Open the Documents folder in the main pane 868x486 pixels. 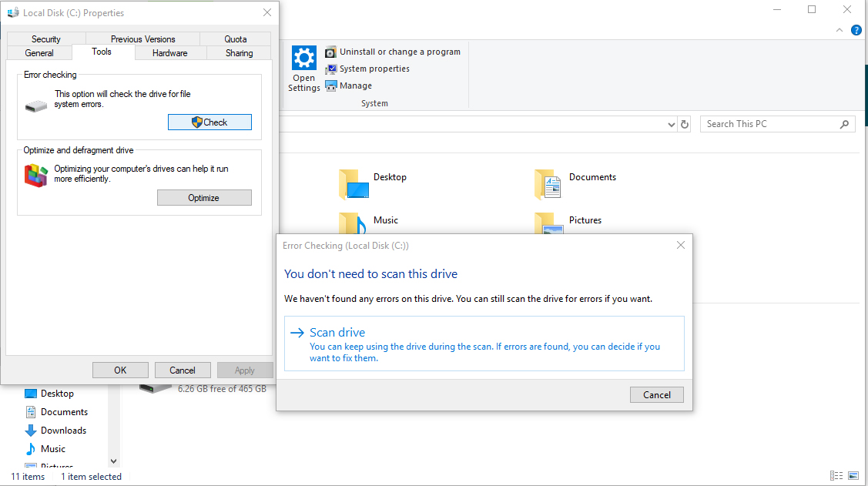coord(592,176)
